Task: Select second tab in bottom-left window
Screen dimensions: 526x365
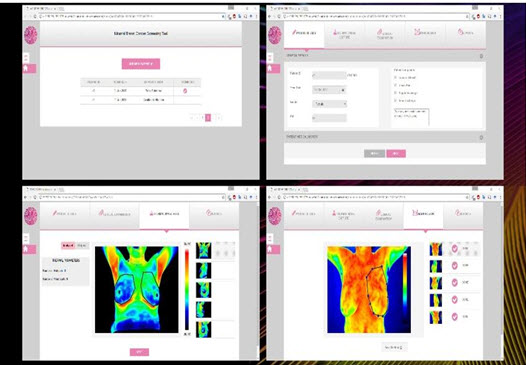Action: point(114,215)
